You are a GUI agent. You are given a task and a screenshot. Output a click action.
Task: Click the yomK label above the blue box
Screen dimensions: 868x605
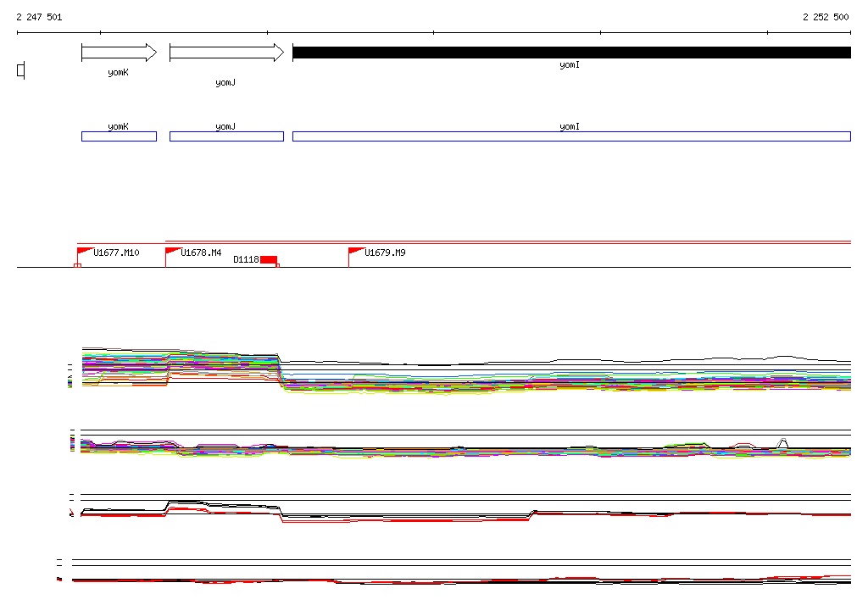[118, 127]
